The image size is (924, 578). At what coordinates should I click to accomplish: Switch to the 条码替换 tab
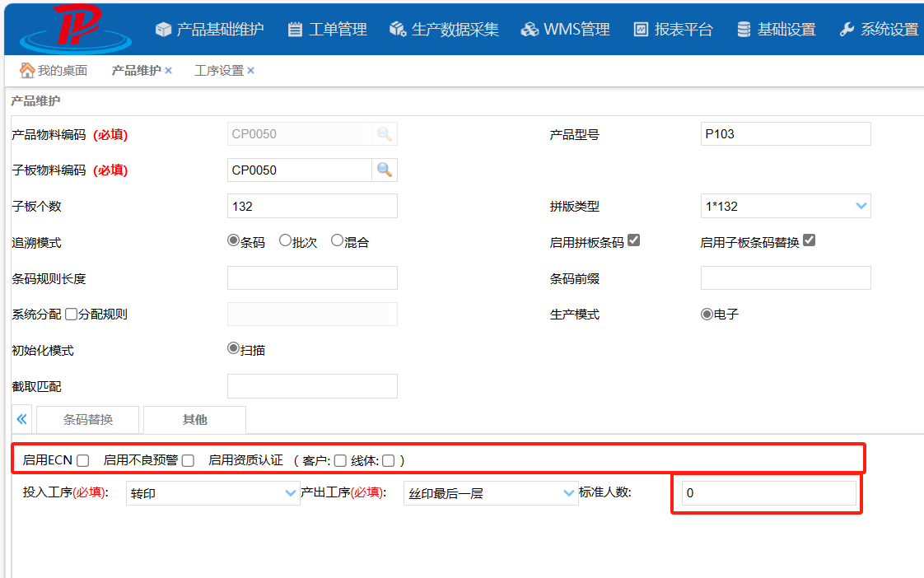click(x=88, y=420)
